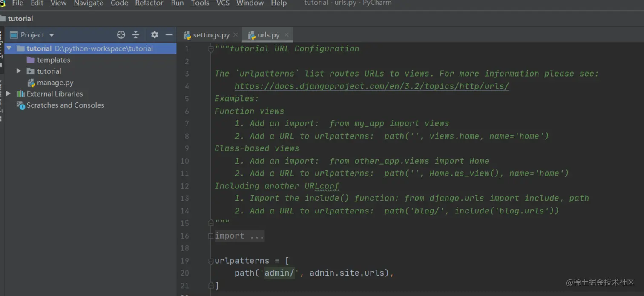Image resolution: width=644 pixels, height=296 pixels.
Task: Select Scratches and Consoles item
Action: (x=65, y=105)
